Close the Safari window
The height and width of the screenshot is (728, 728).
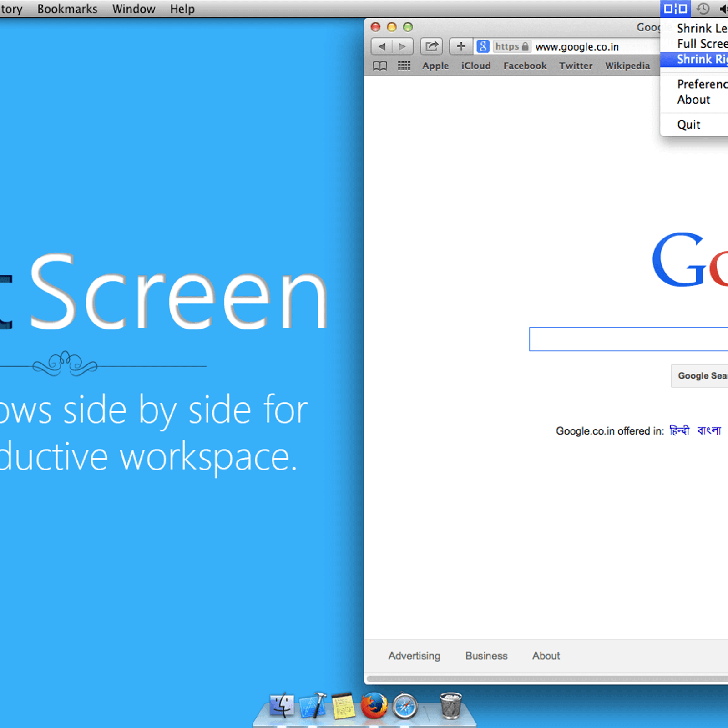tap(375, 27)
